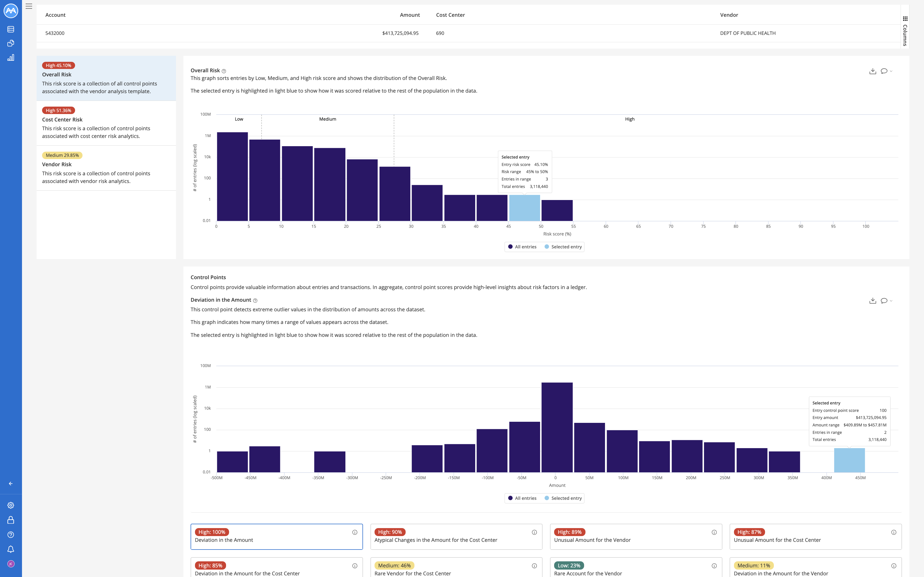
Task: Open notifications bell icon
Action: point(11,549)
